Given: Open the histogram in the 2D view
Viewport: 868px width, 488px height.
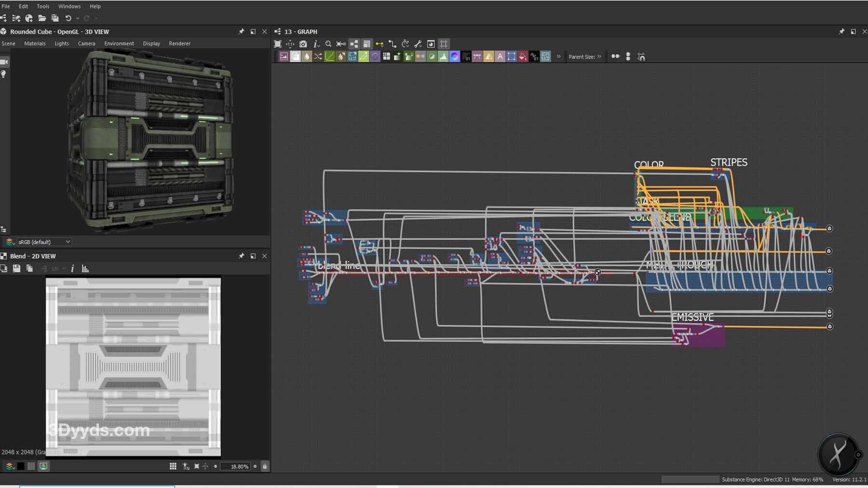Looking at the screenshot, I should (x=85, y=269).
